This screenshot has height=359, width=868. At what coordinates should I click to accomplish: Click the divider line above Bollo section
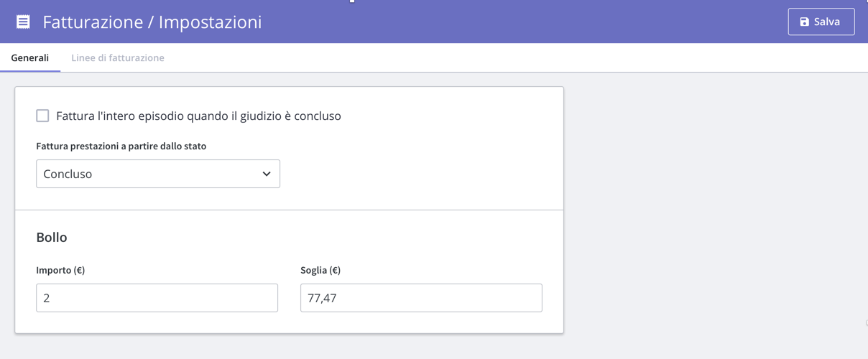click(x=289, y=210)
